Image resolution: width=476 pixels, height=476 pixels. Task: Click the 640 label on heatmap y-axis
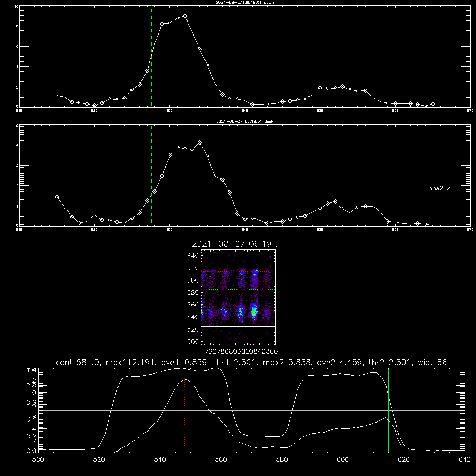[x=193, y=256]
